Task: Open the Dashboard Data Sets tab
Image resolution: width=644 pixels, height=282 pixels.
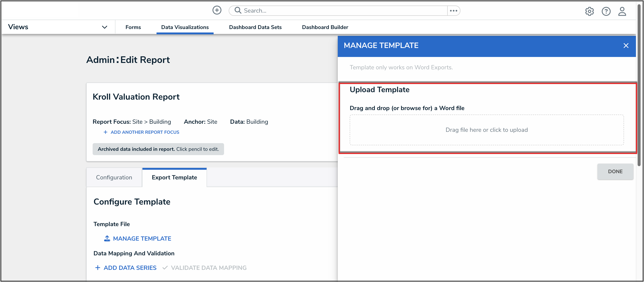Action: click(x=255, y=27)
